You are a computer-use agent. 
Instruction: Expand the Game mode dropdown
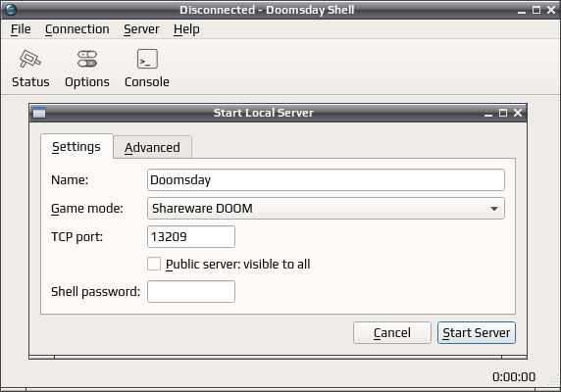click(326, 209)
